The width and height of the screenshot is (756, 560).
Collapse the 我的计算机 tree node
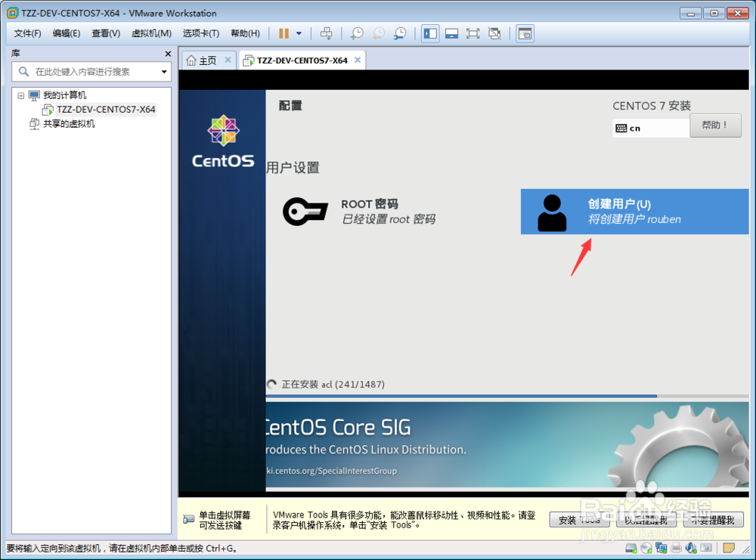click(20, 95)
